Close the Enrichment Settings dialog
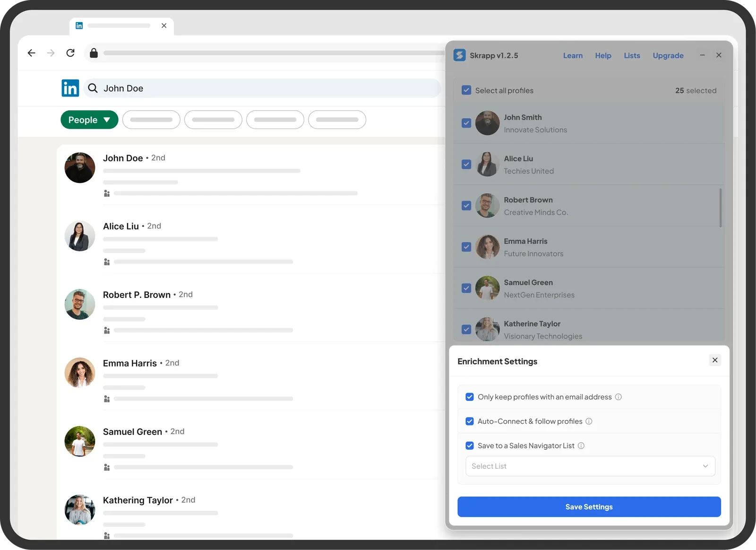The image size is (756, 550). click(715, 360)
